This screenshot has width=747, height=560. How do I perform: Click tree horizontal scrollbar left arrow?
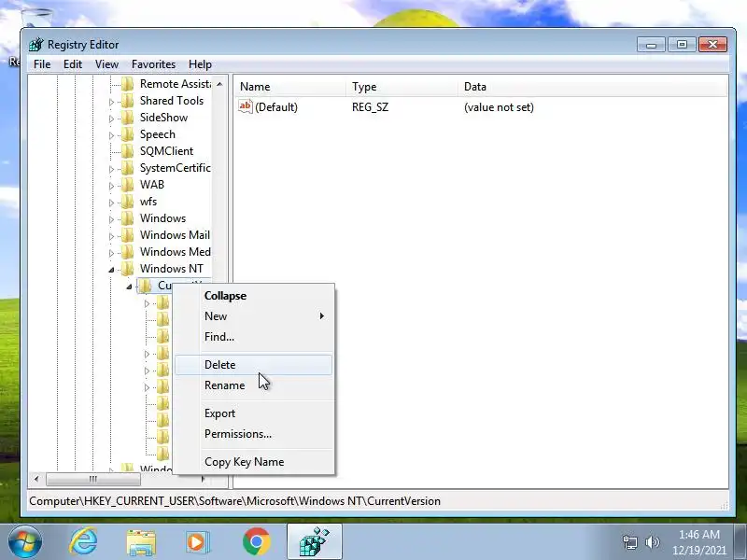36,479
